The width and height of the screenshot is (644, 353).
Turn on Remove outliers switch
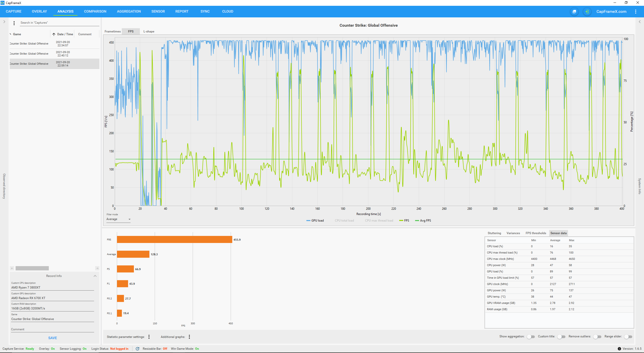click(597, 337)
